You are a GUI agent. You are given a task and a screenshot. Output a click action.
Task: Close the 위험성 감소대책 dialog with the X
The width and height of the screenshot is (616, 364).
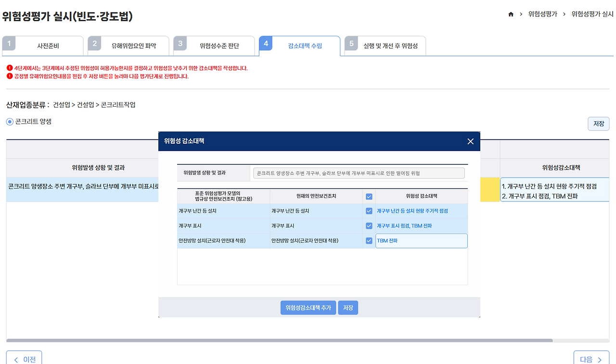tap(470, 141)
